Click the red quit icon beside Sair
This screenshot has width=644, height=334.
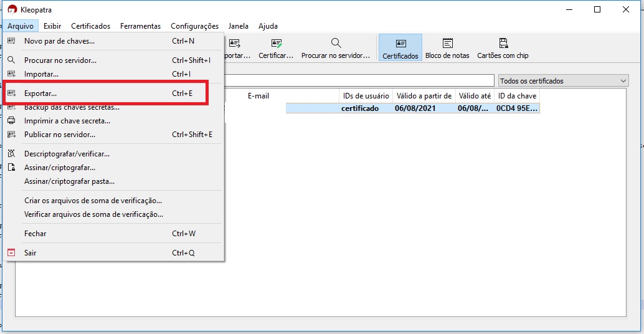(11, 252)
